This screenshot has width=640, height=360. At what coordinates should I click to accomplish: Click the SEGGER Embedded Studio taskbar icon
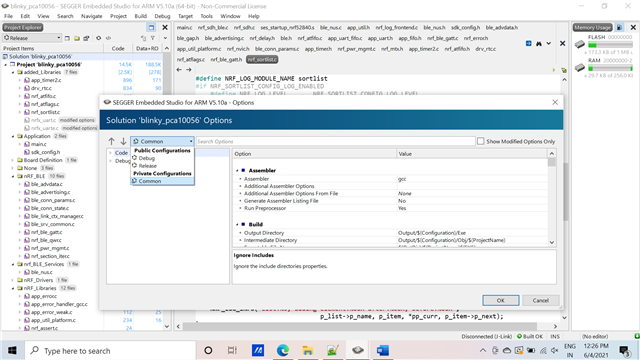pyautogui.click(x=358, y=350)
